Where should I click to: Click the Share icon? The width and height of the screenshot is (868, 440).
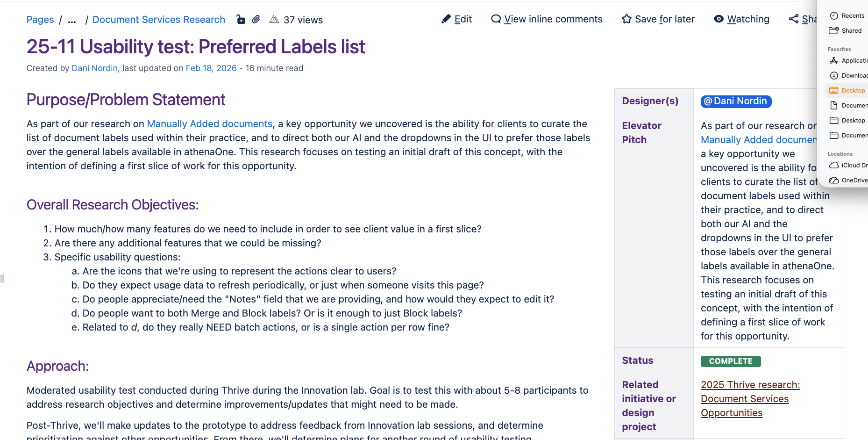(x=794, y=19)
